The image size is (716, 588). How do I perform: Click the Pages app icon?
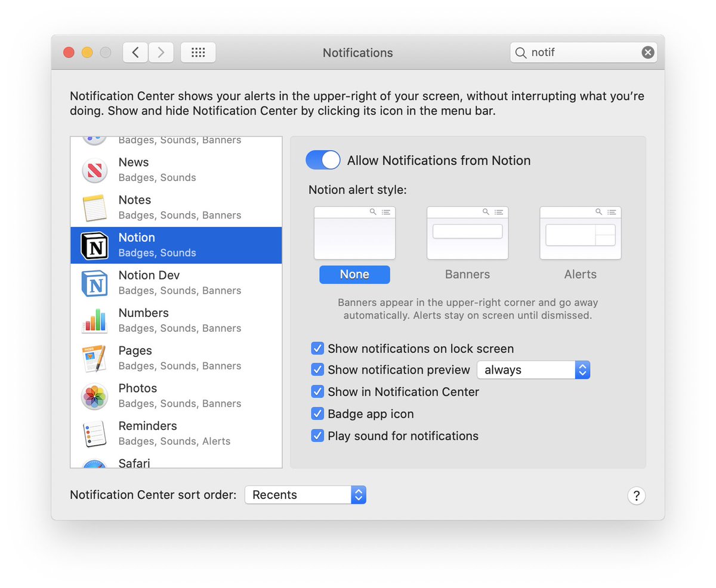pyautogui.click(x=94, y=358)
